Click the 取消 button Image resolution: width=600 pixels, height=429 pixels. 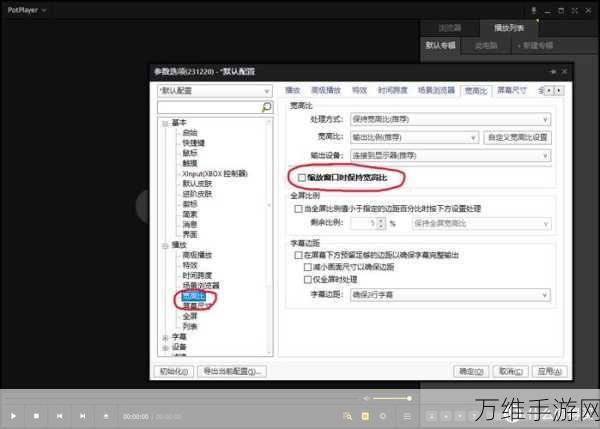(511, 371)
